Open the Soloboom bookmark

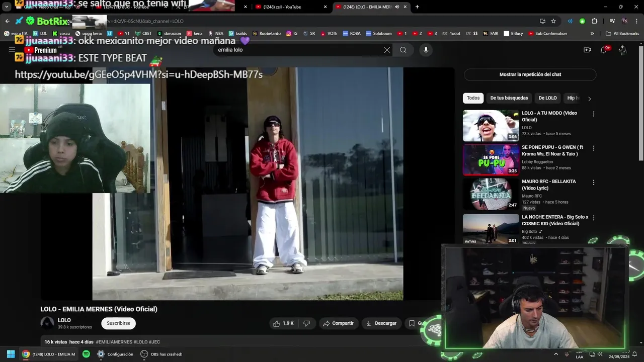378,34
